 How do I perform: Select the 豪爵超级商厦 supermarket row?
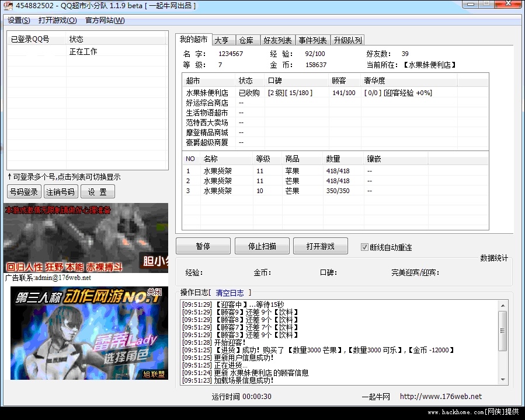[x=335, y=142]
